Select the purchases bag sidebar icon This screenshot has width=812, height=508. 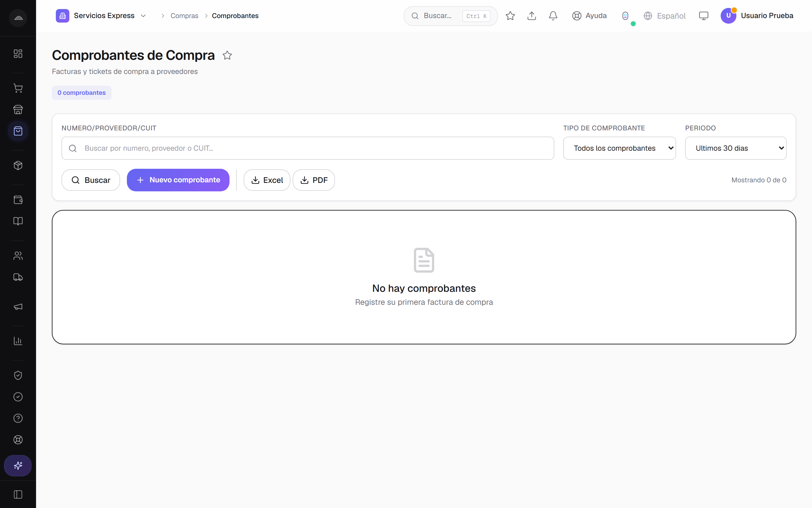click(18, 131)
